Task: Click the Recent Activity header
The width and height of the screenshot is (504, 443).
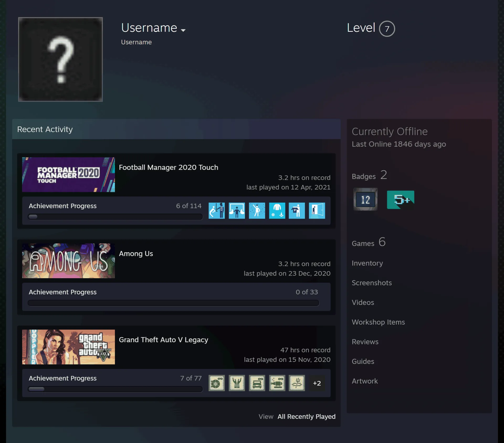Action: tap(176, 129)
